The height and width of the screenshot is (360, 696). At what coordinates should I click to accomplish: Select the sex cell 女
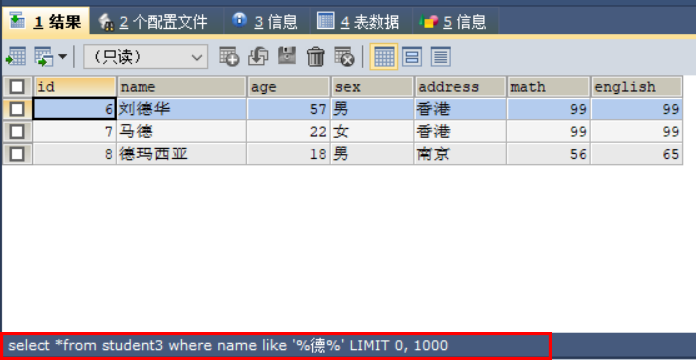pyautogui.click(x=372, y=132)
